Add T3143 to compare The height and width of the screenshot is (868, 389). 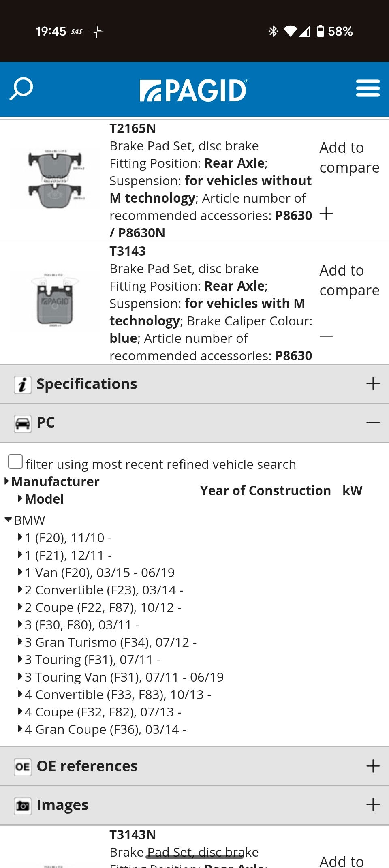click(349, 280)
